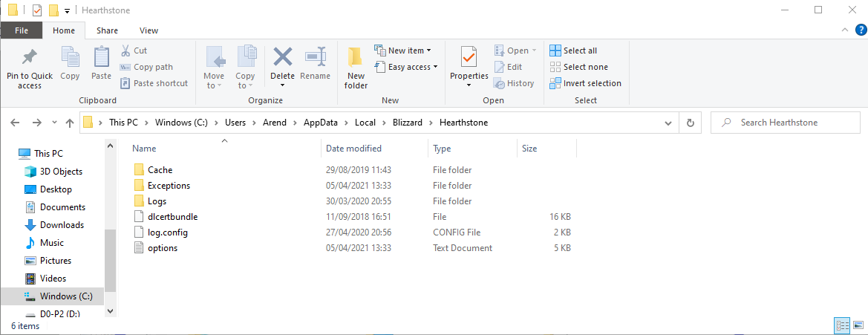Click navigation pane scroll down arrow
This screenshot has width=868, height=335.
click(x=110, y=311)
